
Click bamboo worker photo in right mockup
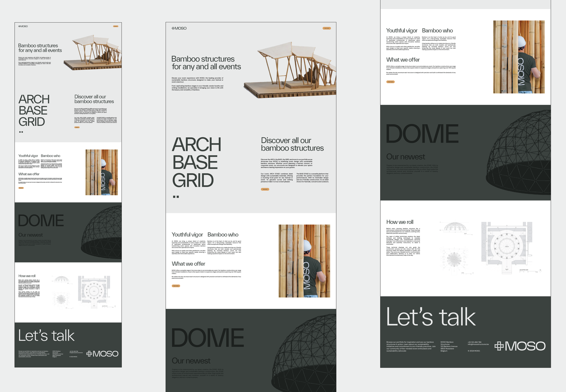[x=519, y=57]
